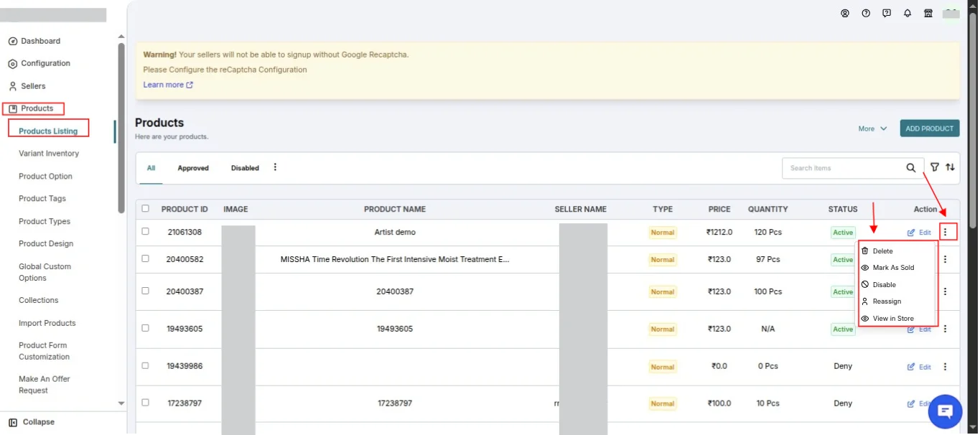Open Product Types in sidebar
980x435 pixels.
[x=45, y=222]
